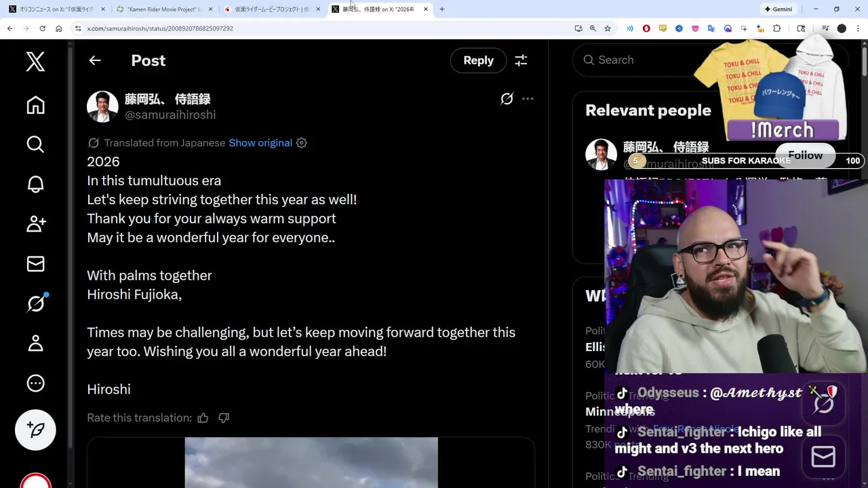Close the active 藤岡弘 tab
The image size is (868, 488).
[x=425, y=9]
